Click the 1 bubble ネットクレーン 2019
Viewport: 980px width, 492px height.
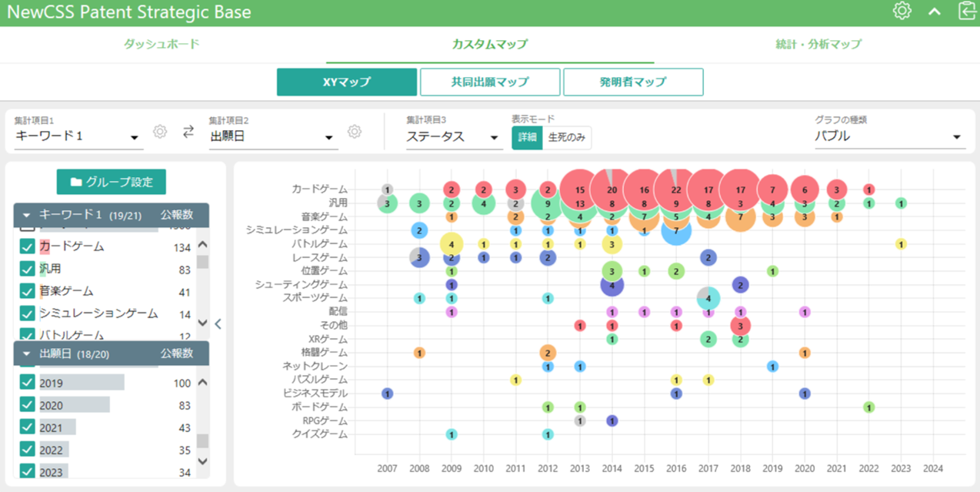772,366
